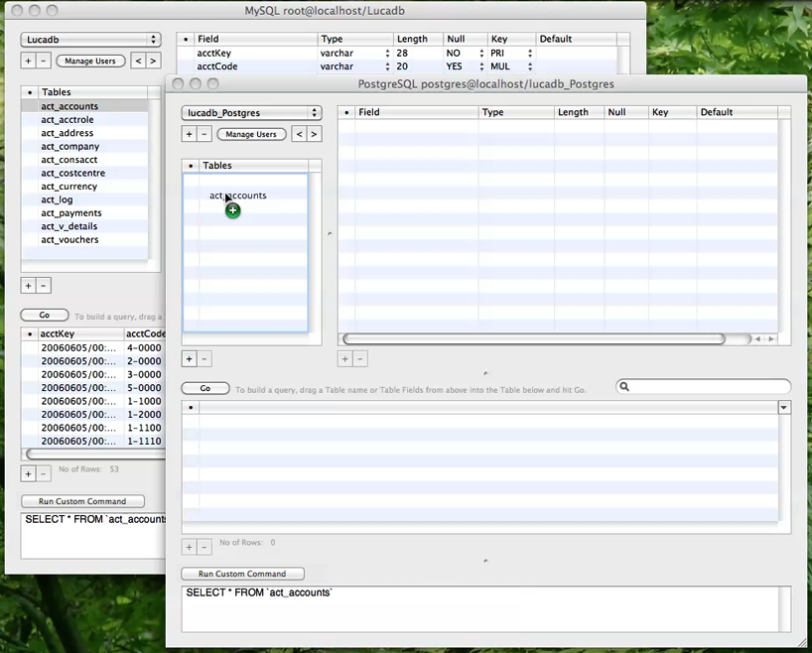
Task: Go to previous database using PostgreSQL back arrow
Action: coord(298,134)
